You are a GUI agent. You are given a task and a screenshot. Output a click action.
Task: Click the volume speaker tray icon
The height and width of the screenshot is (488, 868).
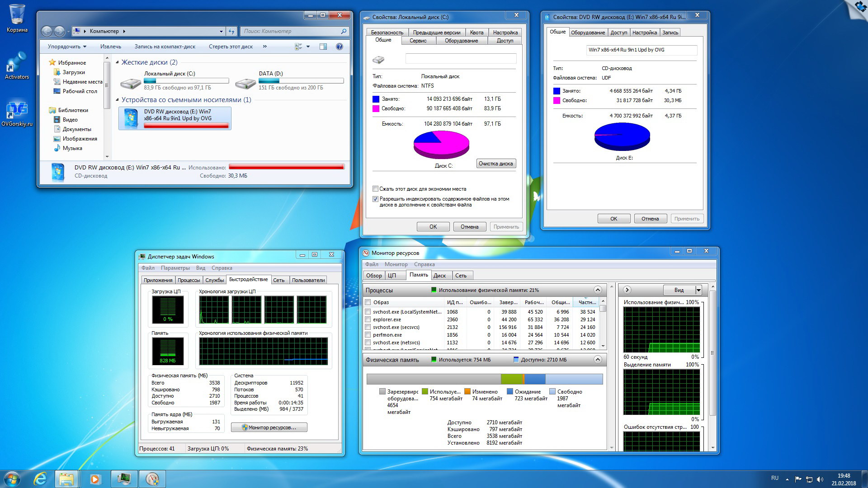[x=820, y=479]
